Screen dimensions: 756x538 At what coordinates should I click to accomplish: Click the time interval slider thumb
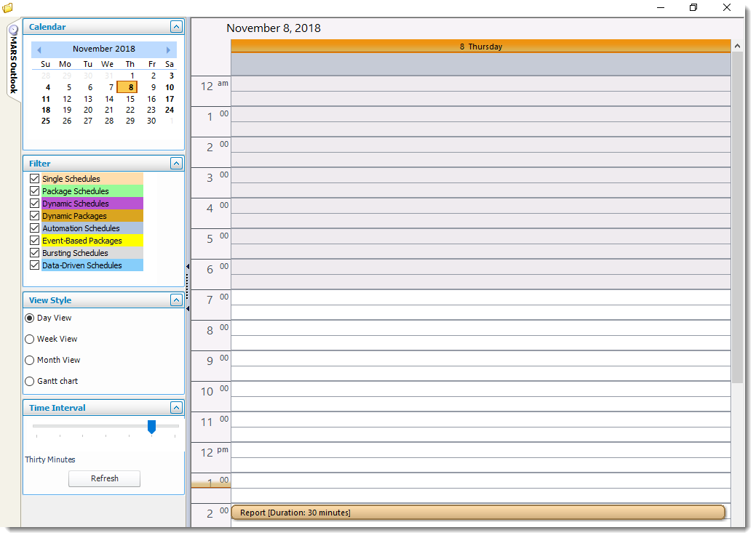pyautogui.click(x=151, y=427)
